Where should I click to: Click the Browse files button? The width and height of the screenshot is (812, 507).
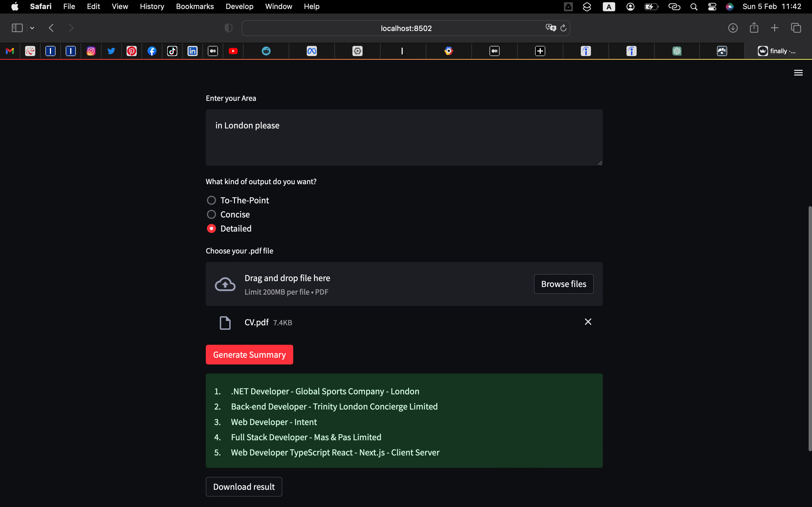click(x=563, y=284)
